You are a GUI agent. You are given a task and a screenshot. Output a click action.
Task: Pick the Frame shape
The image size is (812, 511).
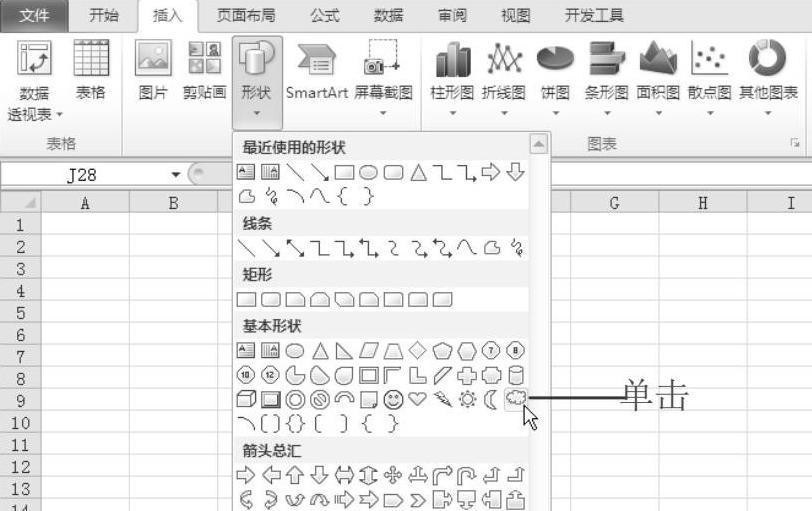point(369,375)
